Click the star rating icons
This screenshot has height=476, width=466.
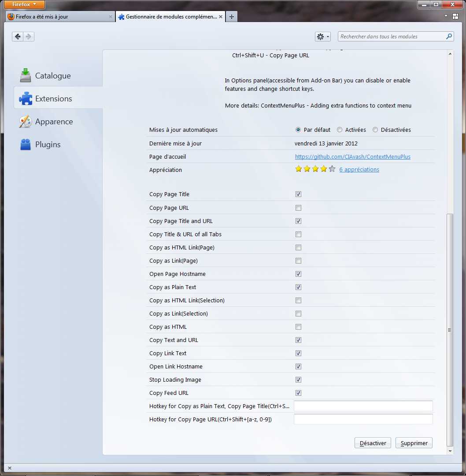tap(315, 169)
